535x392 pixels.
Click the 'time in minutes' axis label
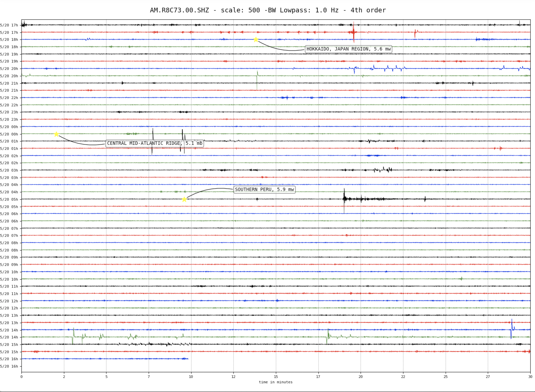(276, 382)
